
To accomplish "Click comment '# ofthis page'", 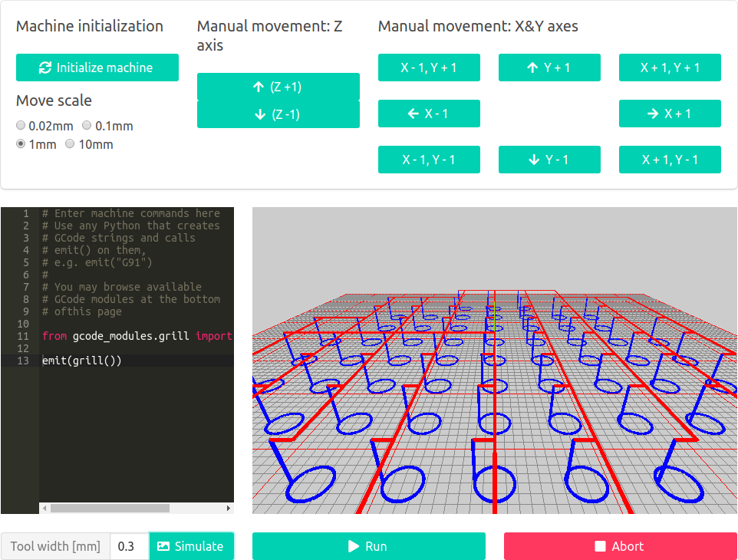I will coord(82,311).
